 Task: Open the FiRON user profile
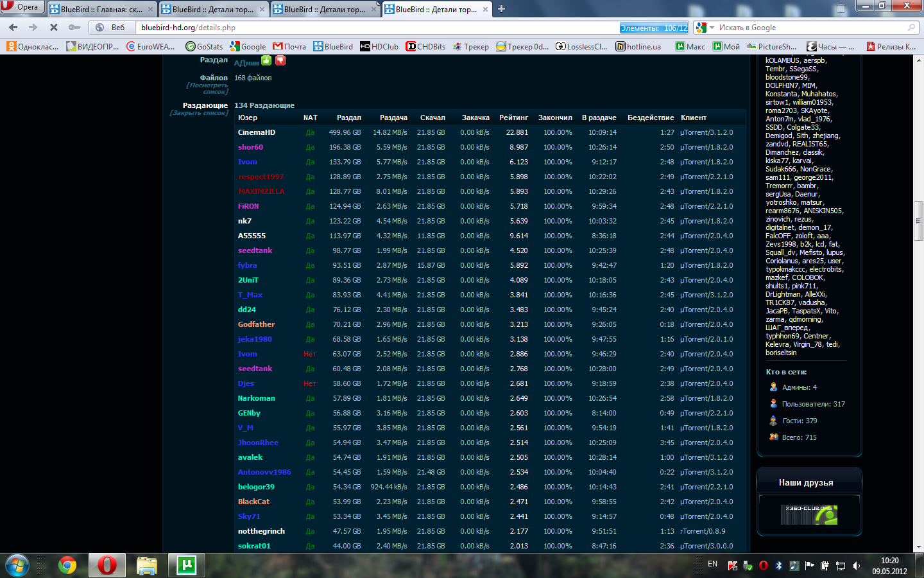(248, 206)
